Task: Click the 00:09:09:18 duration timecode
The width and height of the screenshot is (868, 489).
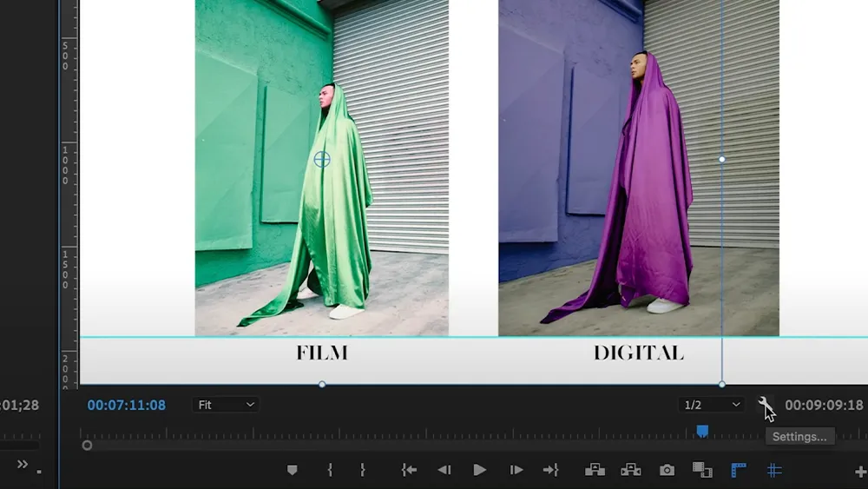Action: click(x=824, y=405)
